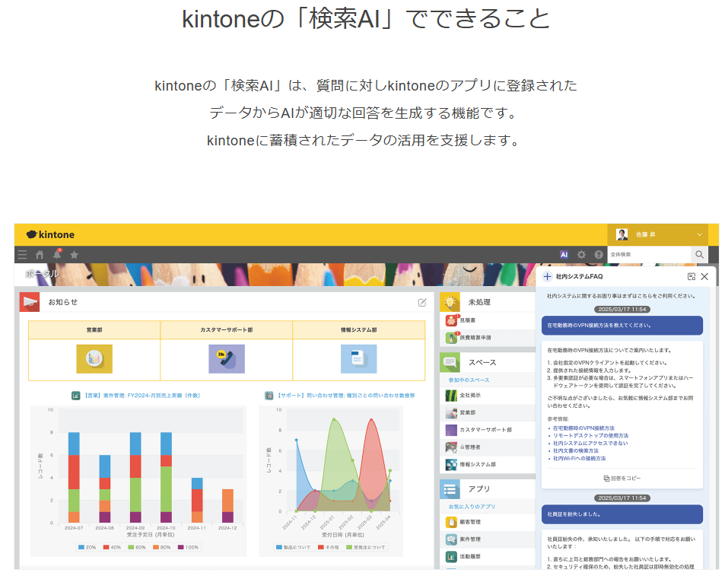Click the お知らせ megaphone icon
Image resolution: width=728 pixels, height=579 pixels.
click(x=30, y=302)
